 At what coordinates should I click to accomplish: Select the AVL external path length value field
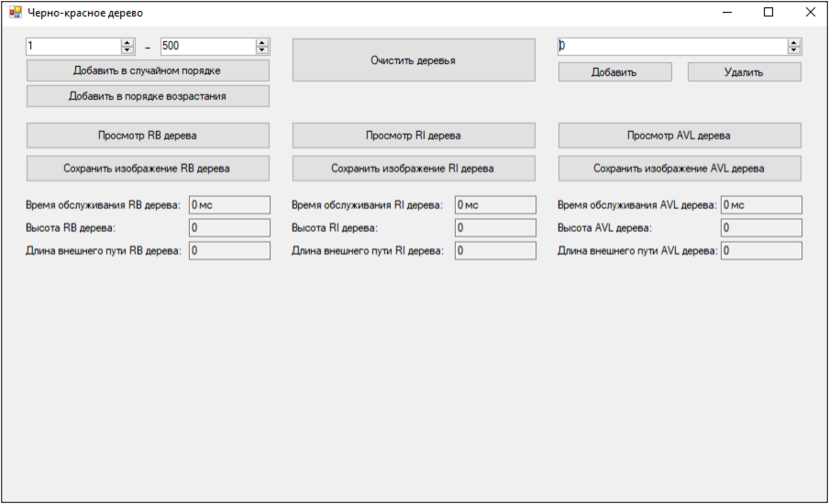click(x=761, y=250)
